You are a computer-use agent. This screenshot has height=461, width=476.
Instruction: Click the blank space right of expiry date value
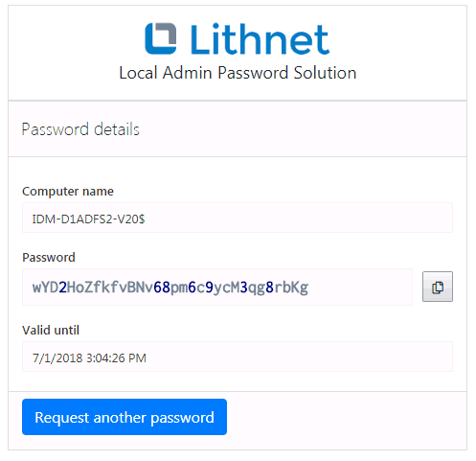click(297, 357)
